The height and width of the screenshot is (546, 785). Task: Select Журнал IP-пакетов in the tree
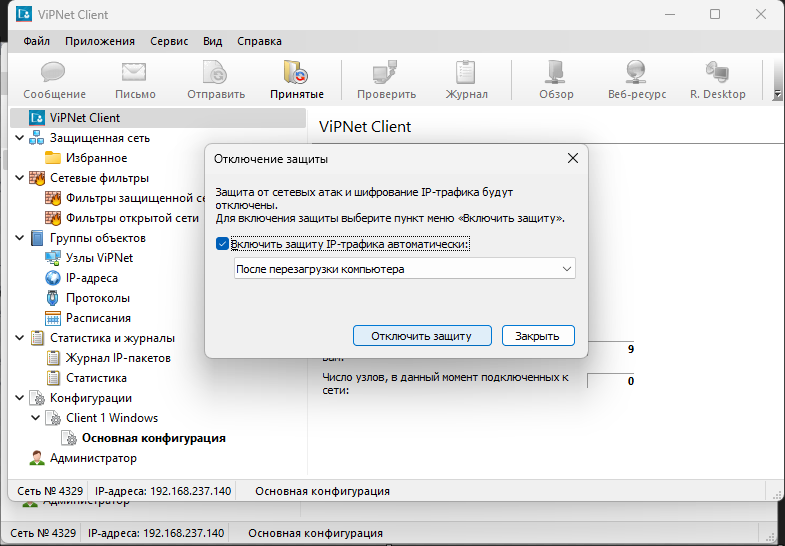pyautogui.click(x=118, y=358)
